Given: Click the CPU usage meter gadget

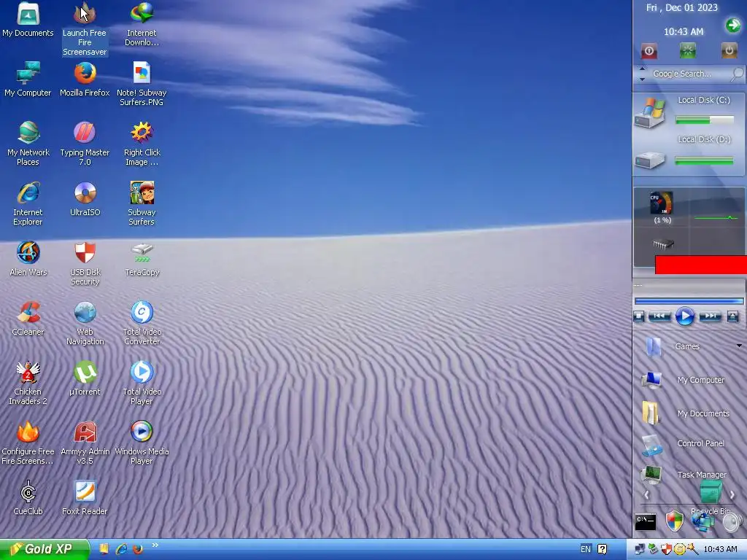Looking at the screenshot, I should coord(662,207).
